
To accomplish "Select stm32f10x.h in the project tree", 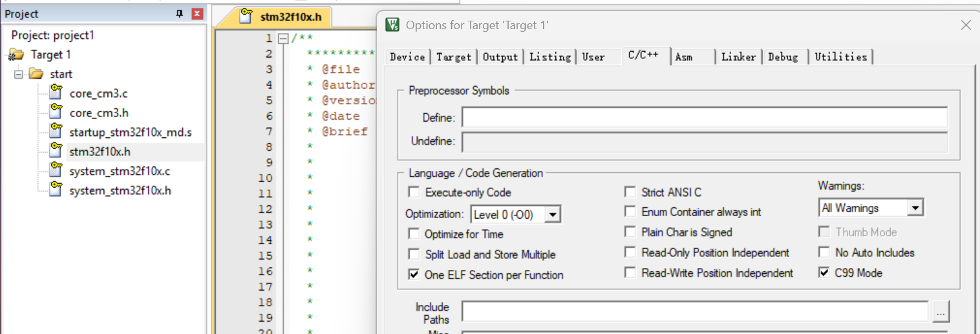I will [100, 151].
